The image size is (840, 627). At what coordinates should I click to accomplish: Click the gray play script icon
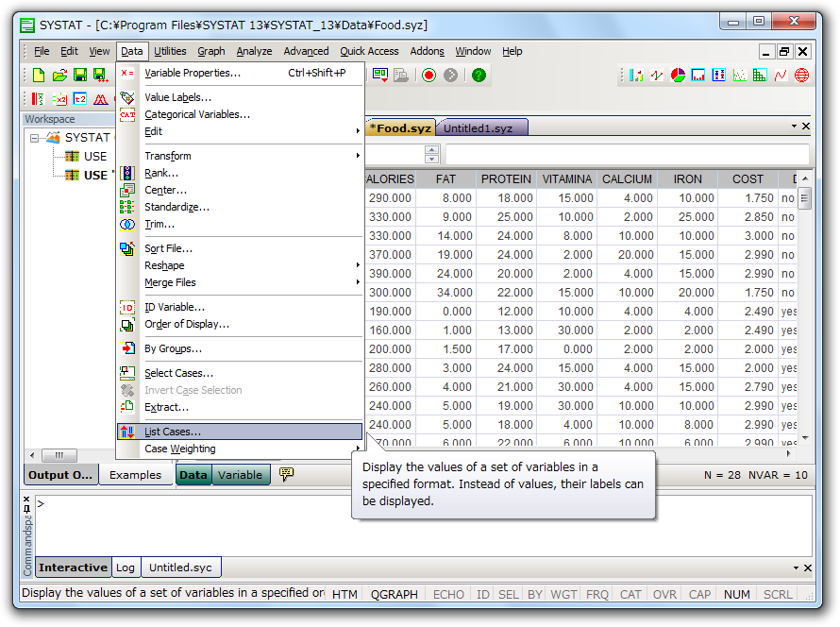click(450, 75)
